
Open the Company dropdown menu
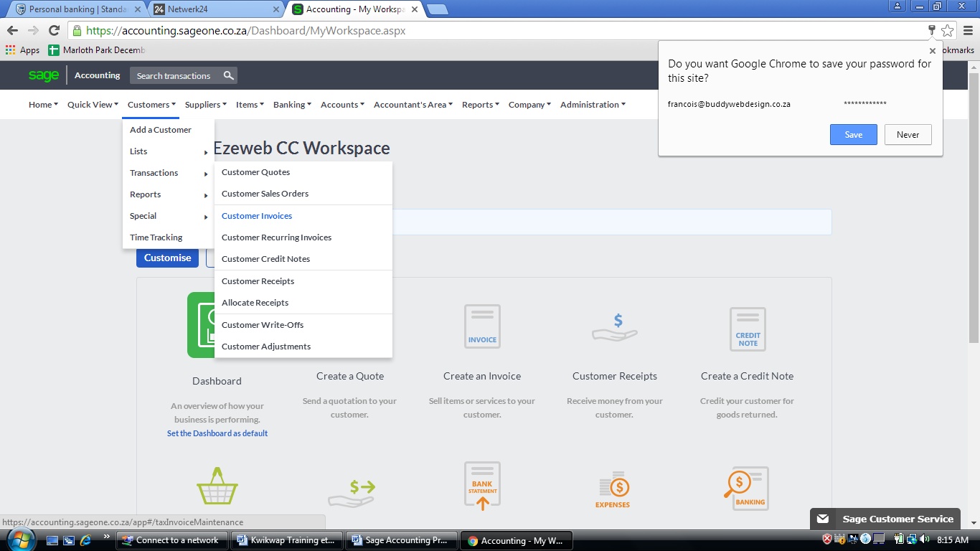pyautogui.click(x=529, y=105)
